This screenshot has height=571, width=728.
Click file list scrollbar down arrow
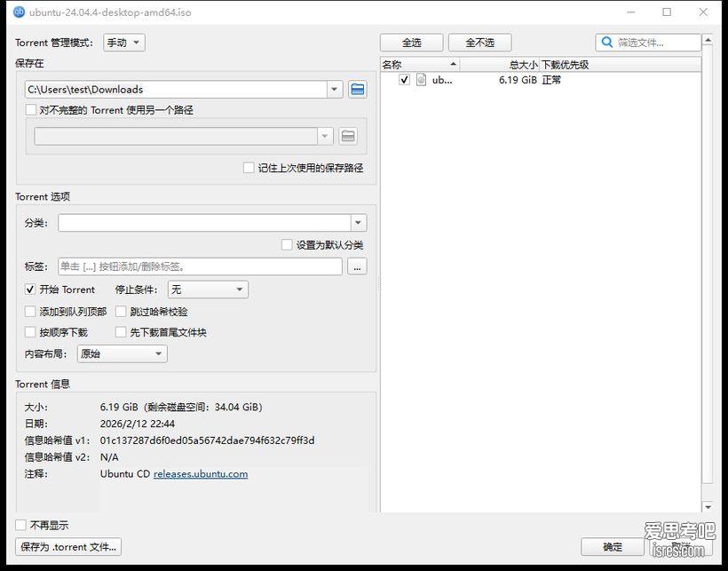point(708,507)
